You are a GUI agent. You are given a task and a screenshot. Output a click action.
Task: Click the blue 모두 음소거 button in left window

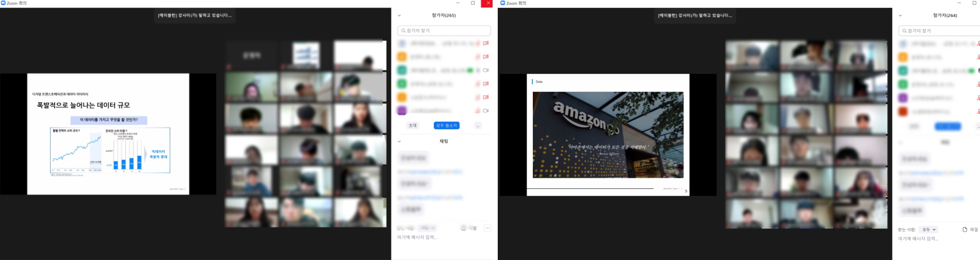(x=447, y=125)
